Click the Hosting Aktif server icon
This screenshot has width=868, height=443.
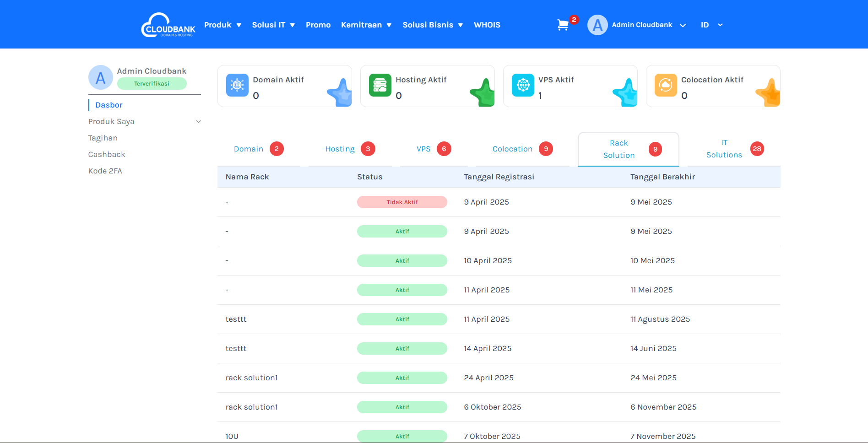(380, 85)
